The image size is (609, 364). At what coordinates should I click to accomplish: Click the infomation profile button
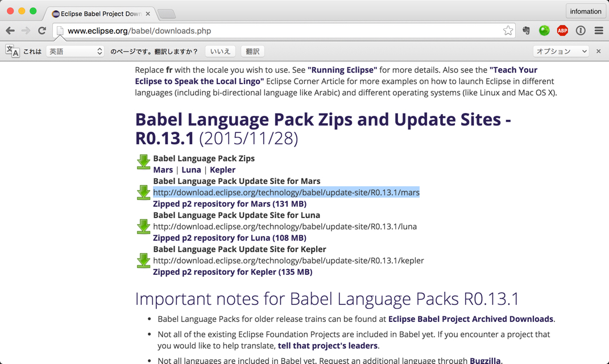point(585,11)
